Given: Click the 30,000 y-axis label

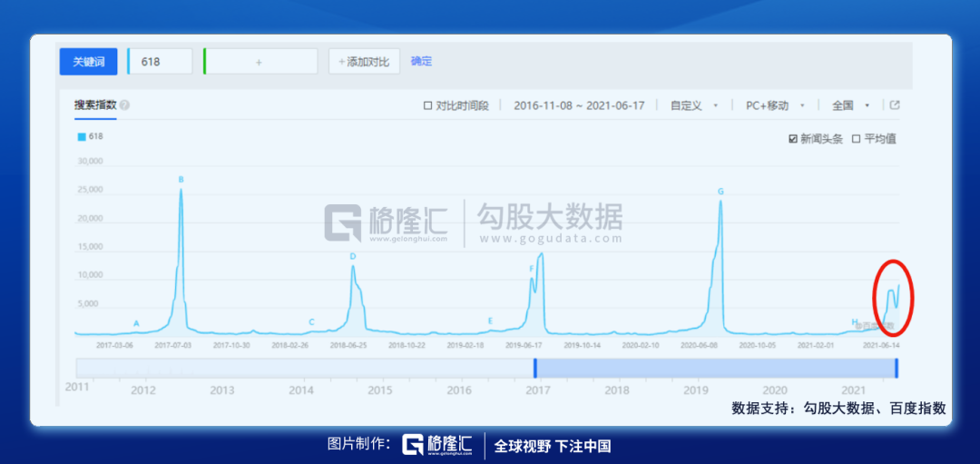Looking at the screenshot, I should pos(89,162).
